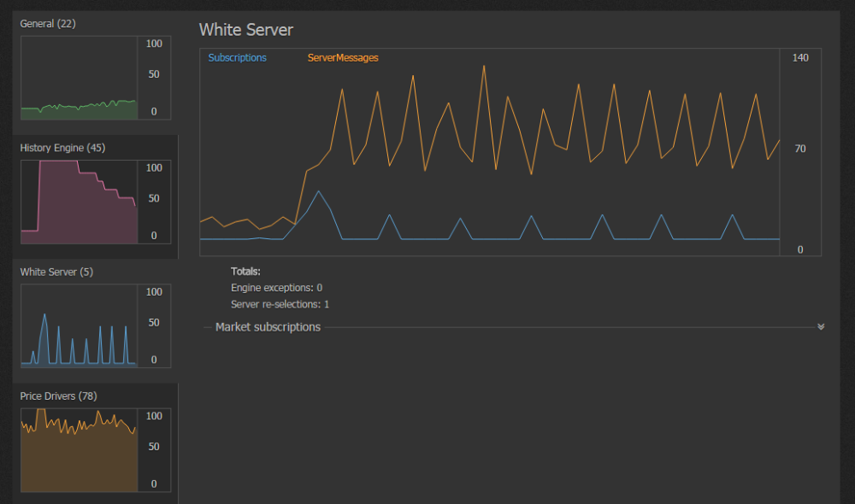Click the White Server (5) panel title

click(56, 272)
